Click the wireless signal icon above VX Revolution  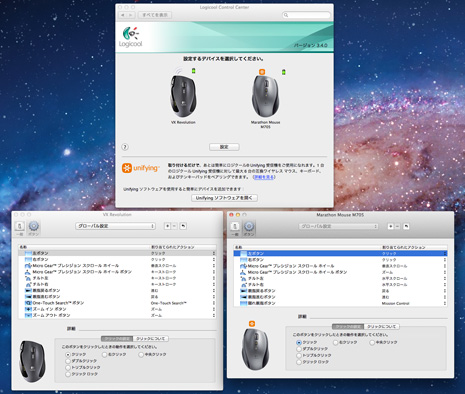[178, 71]
